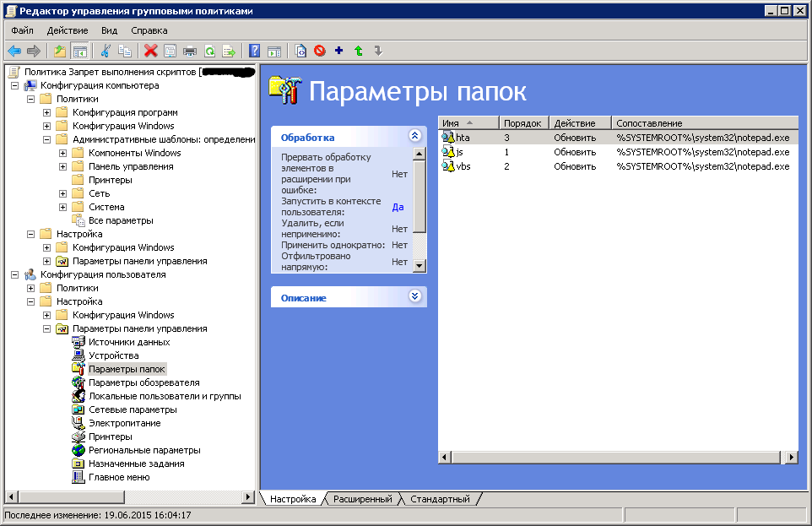Viewport: 812px width, 526px height.
Task: Collapse the Конфигурация компьютера tree node
Action: 15,85
